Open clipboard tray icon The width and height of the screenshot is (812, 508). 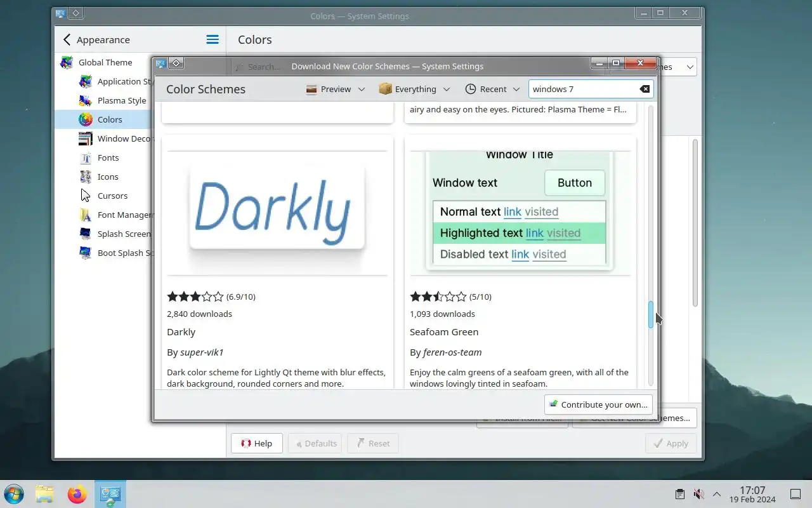(x=679, y=494)
